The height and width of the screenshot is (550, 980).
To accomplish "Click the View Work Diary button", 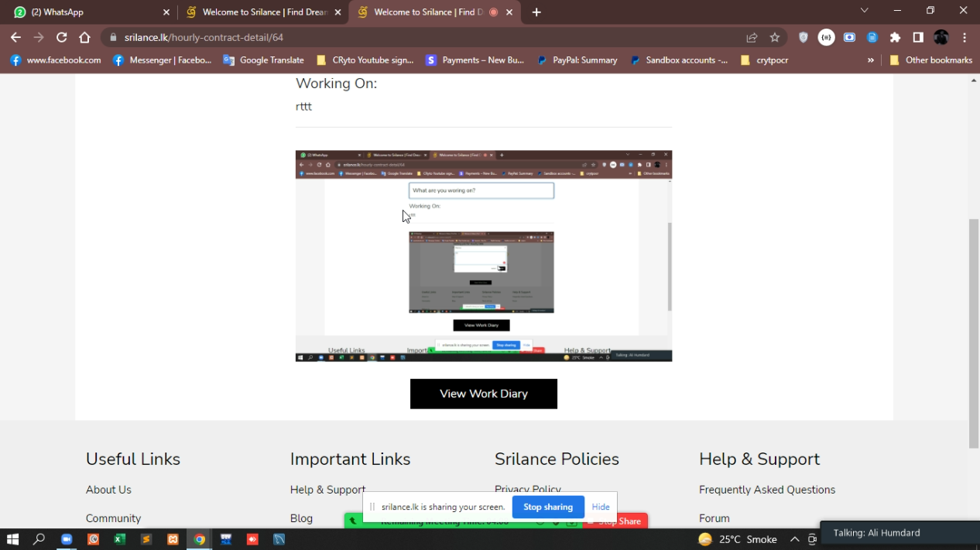I will 483,394.
